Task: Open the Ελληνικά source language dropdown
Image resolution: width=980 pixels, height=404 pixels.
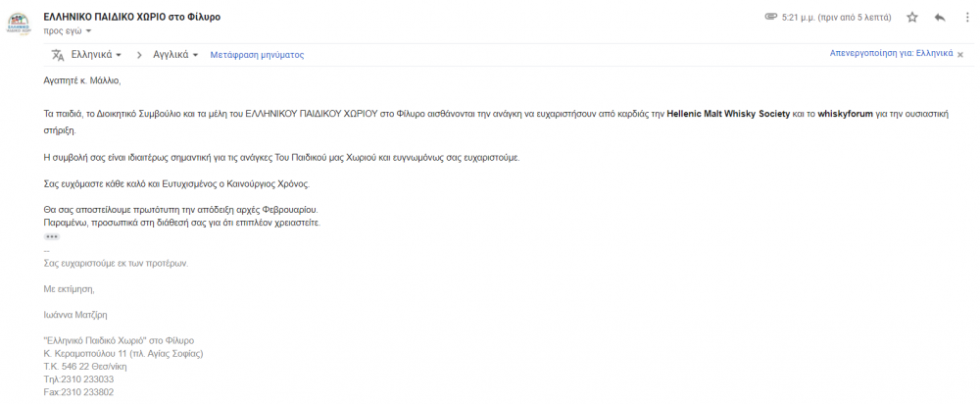Action: [x=97, y=55]
